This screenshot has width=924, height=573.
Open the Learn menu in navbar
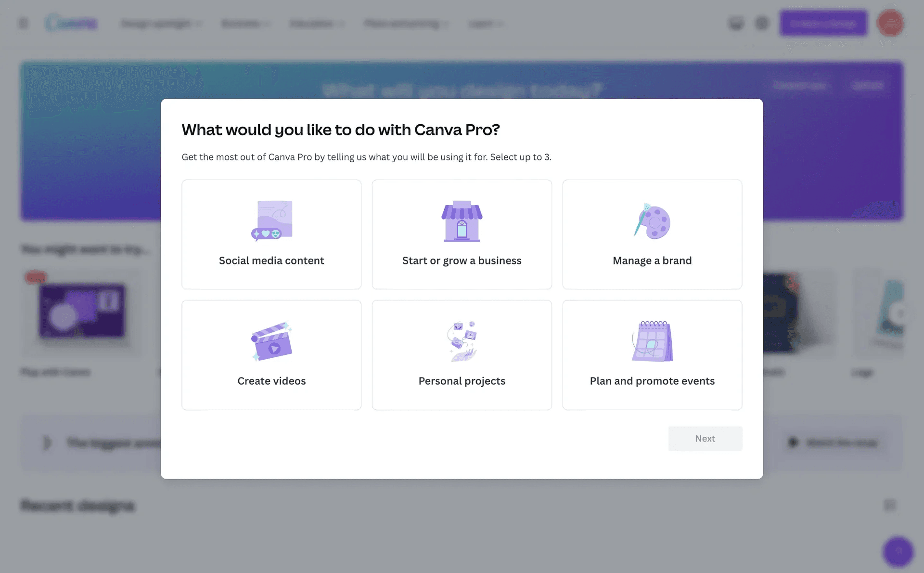click(x=486, y=24)
